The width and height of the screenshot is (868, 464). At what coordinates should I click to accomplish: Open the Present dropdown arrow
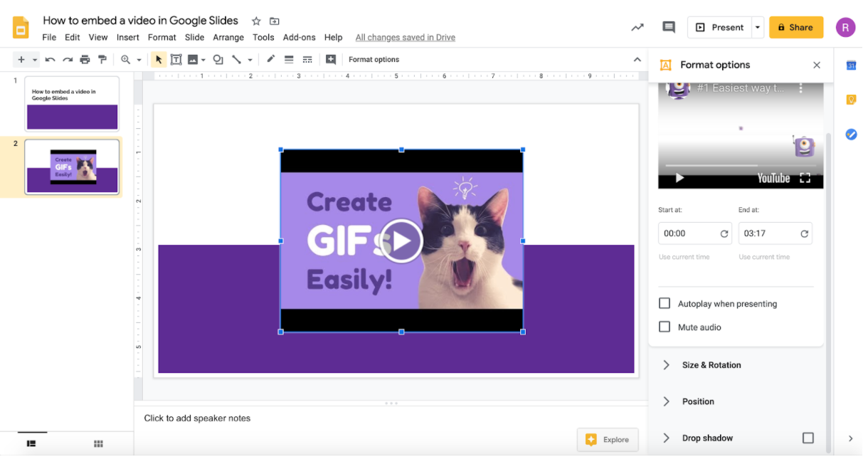point(758,27)
